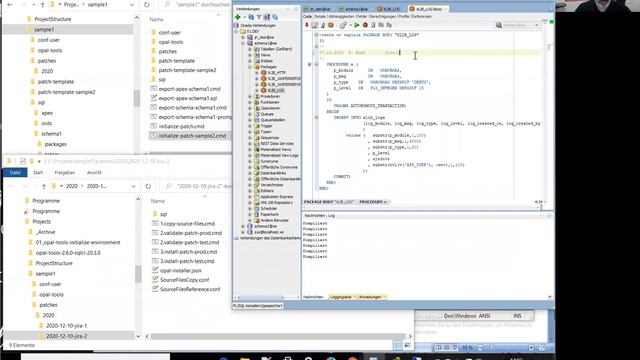
Task: Refresh the 2020-12-10-jira-2 Explorer window
Action: (x=148, y=186)
